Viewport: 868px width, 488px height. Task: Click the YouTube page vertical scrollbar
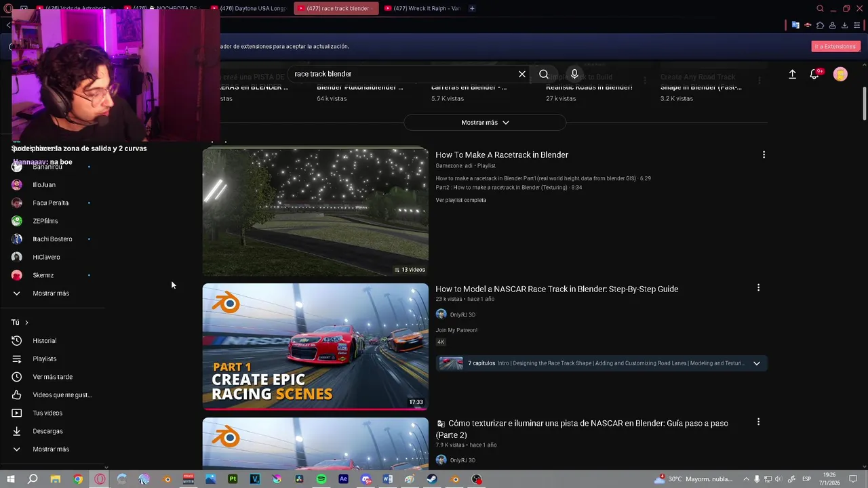(x=865, y=103)
